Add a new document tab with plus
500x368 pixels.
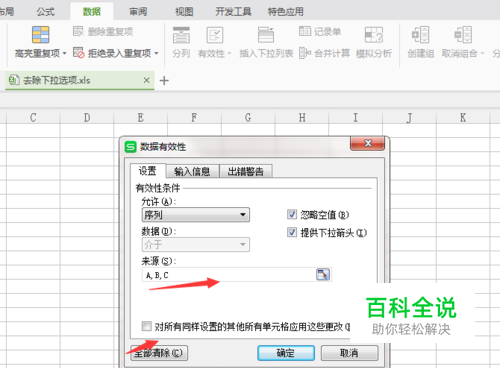pyautogui.click(x=164, y=80)
